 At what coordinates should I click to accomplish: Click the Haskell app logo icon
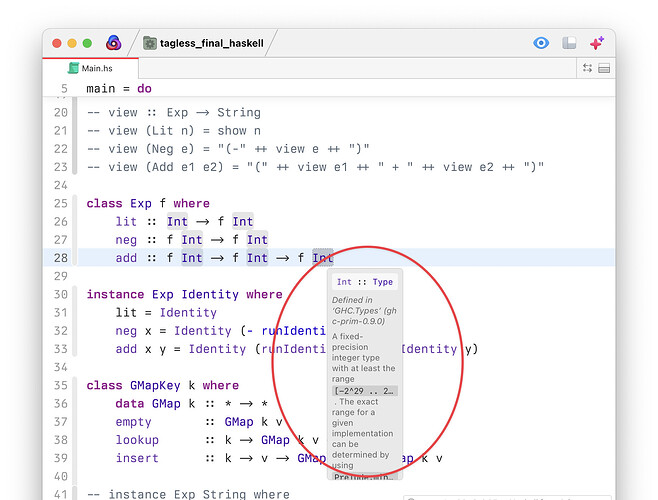click(113, 43)
